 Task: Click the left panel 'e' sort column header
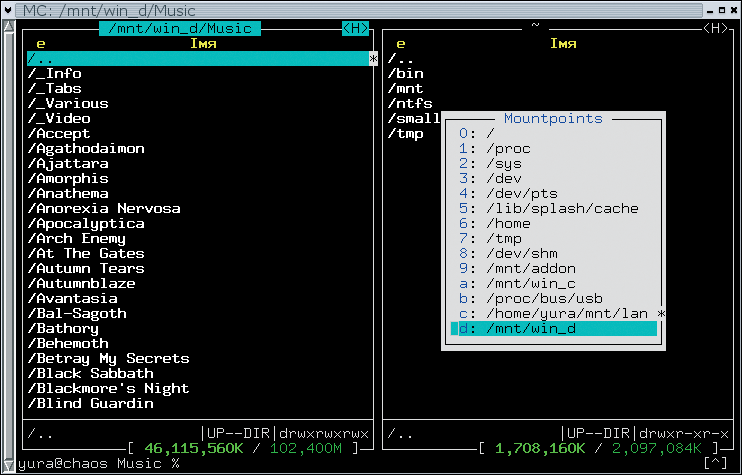click(x=41, y=44)
